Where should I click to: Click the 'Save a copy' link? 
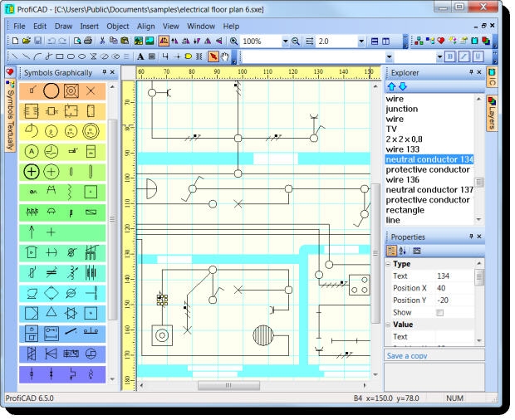click(408, 355)
